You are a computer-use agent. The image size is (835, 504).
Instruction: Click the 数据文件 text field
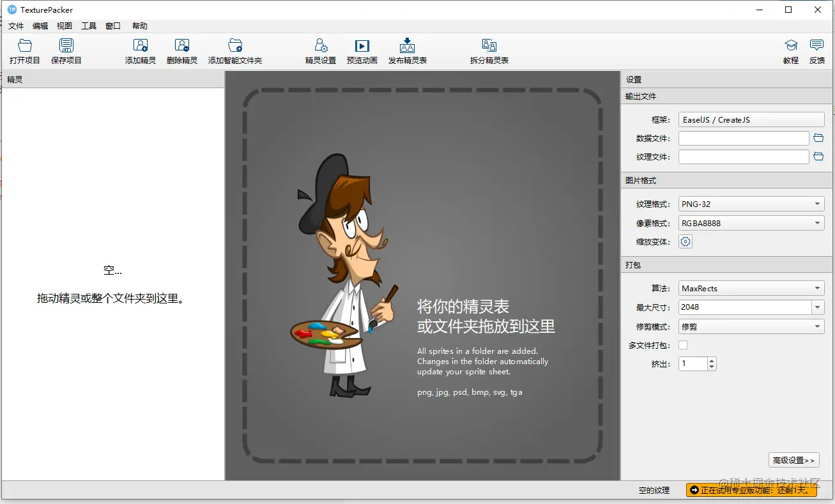click(x=744, y=138)
